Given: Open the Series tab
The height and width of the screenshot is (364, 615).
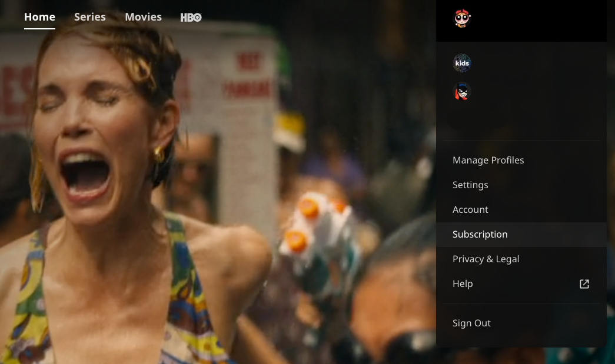Looking at the screenshot, I should tap(90, 17).
